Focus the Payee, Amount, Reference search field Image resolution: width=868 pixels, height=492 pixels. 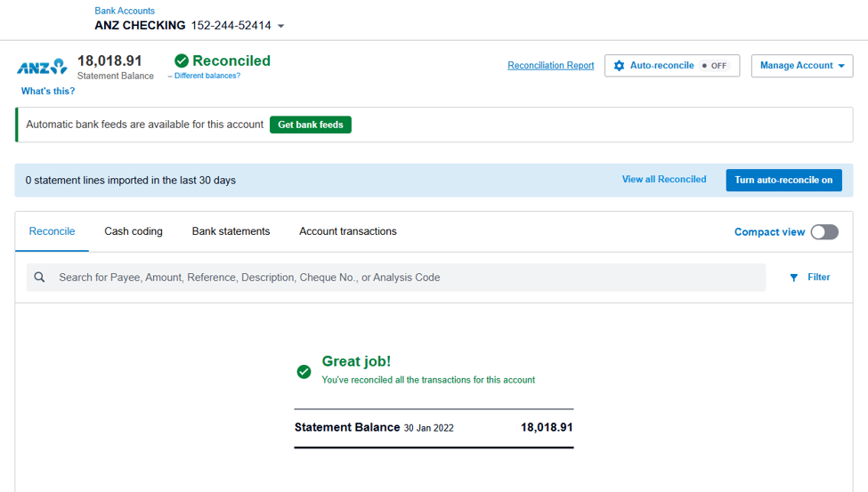click(396, 278)
